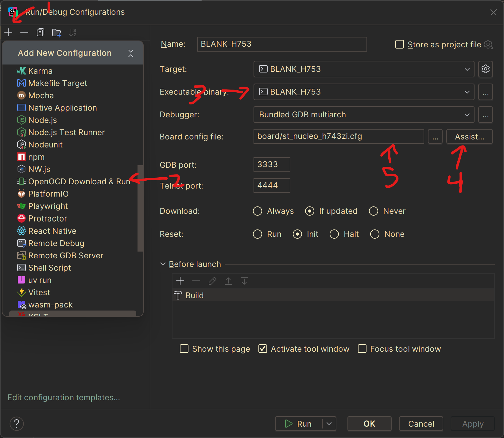Click the configuration list scrollbar

pos(140,208)
